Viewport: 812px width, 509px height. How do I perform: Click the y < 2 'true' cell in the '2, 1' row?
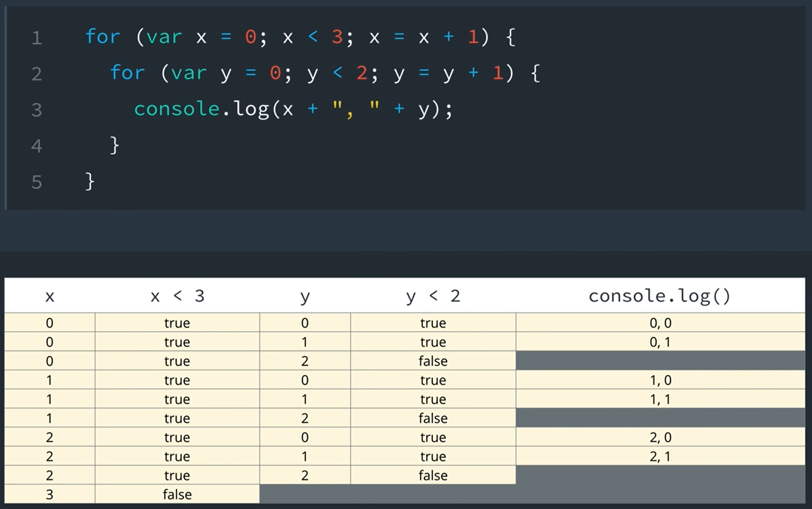click(x=433, y=456)
